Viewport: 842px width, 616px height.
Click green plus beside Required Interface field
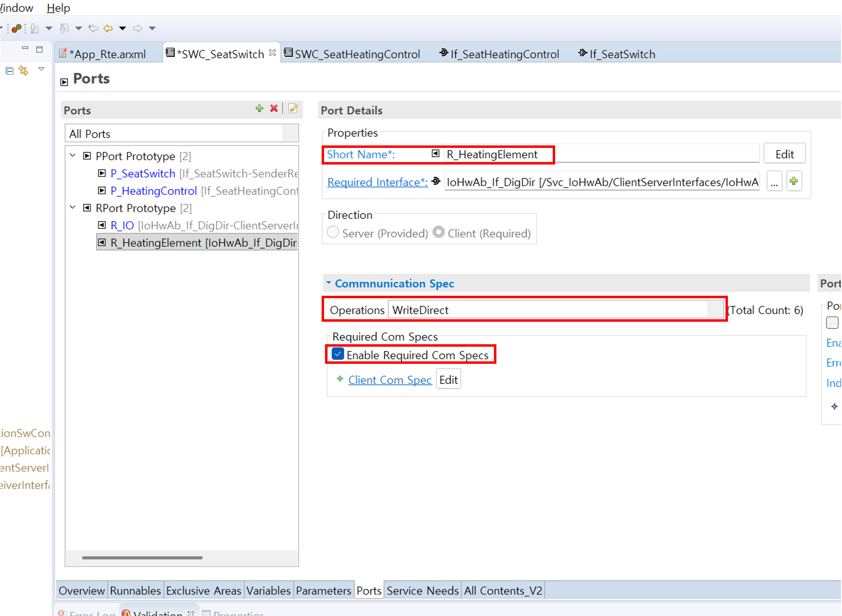tap(794, 182)
